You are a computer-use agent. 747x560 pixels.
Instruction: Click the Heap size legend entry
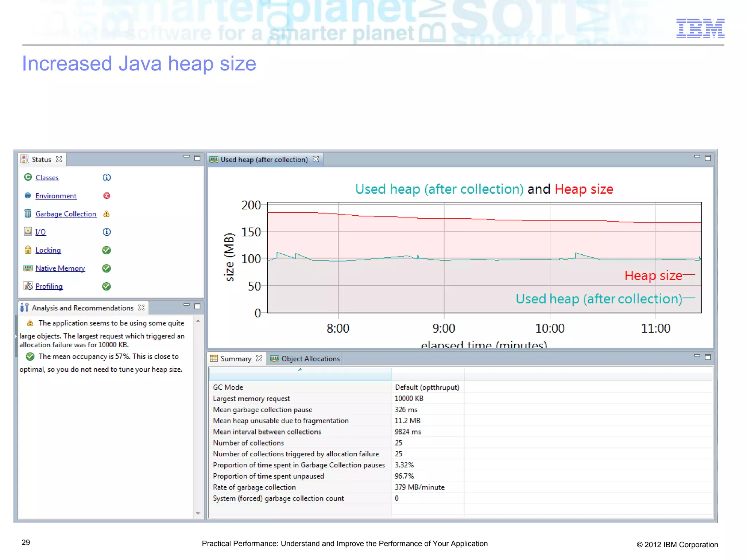click(x=659, y=275)
